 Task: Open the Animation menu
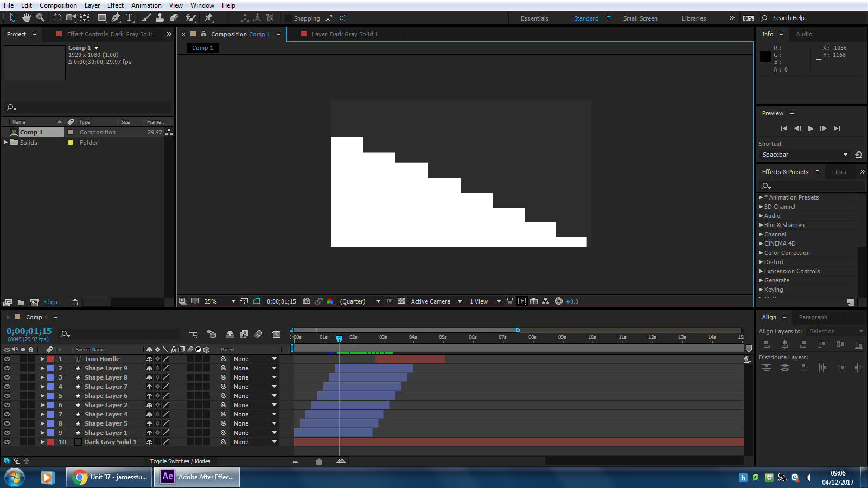[146, 5]
